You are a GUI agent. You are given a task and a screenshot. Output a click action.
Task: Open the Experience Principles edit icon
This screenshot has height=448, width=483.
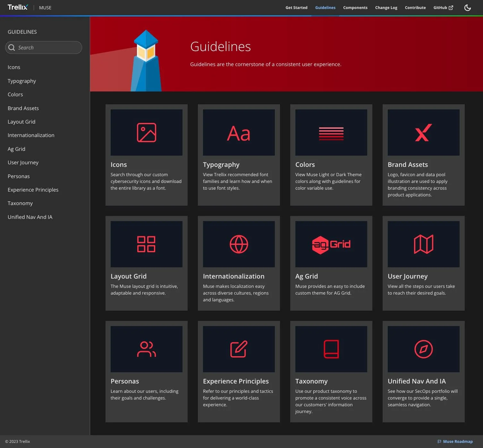coord(239,349)
